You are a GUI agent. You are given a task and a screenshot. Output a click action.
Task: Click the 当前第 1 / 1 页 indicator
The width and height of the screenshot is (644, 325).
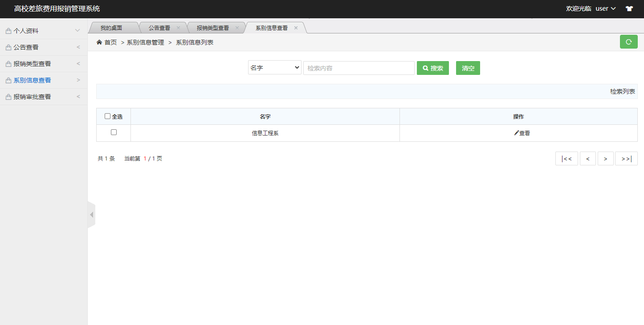coord(143,158)
